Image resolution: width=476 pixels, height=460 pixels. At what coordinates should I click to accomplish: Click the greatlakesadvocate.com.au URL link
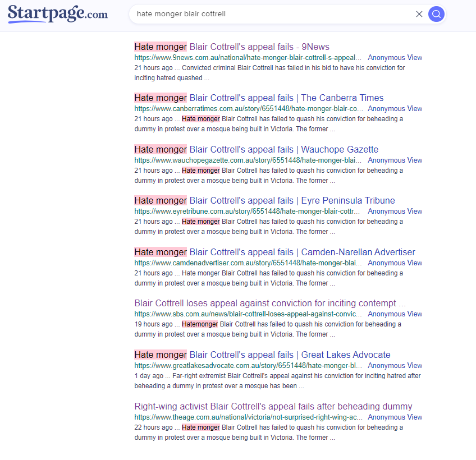click(x=248, y=365)
